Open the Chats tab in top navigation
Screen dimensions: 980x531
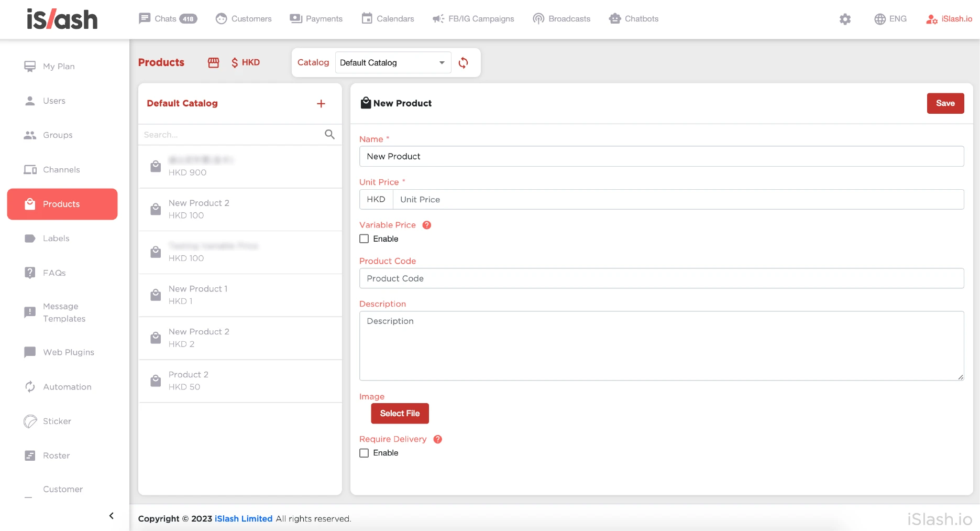pos(168,19)
